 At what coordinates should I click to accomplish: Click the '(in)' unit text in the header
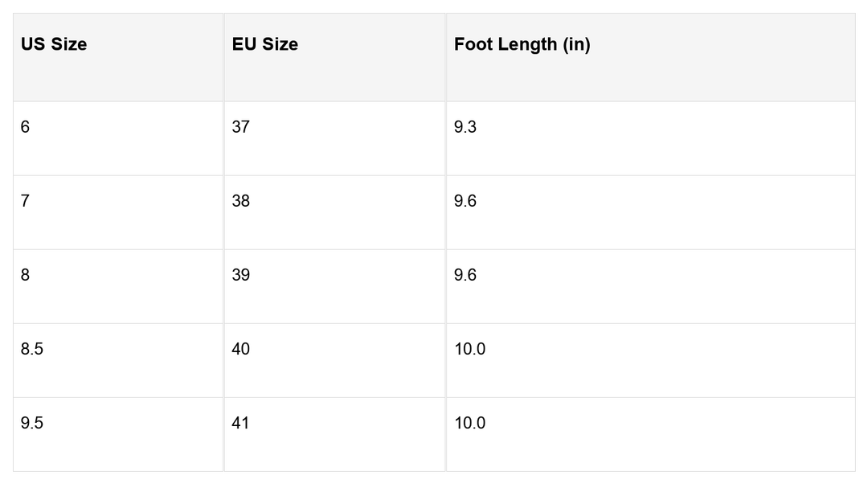pos(576,45)
